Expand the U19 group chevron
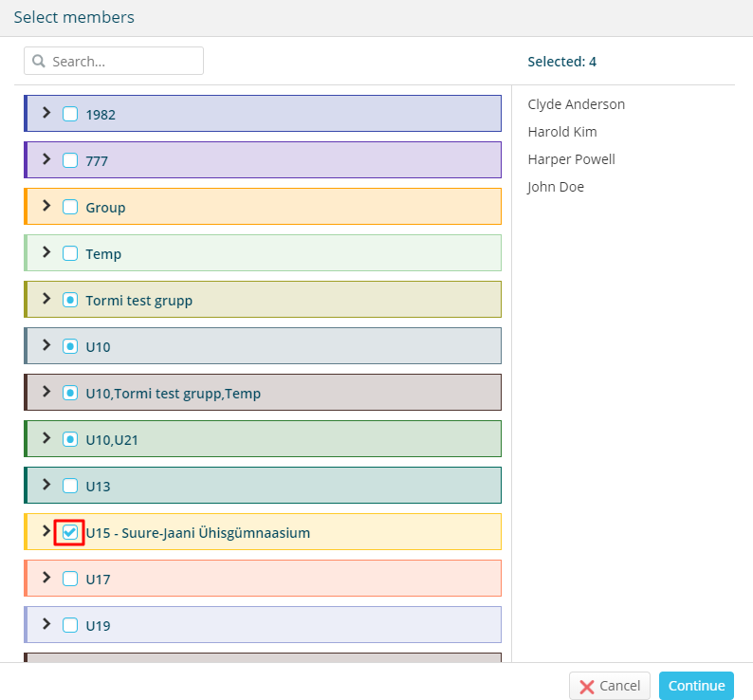 (46, 623)
